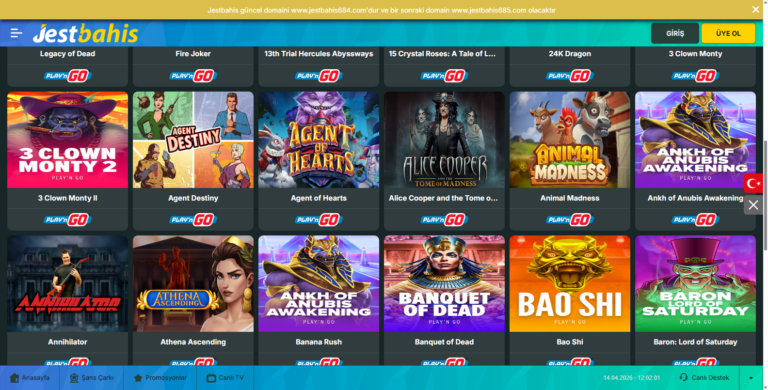This screenshot has width=768, height=390.
Task: Click the Jestbahis logo
Action: (85, 33)
